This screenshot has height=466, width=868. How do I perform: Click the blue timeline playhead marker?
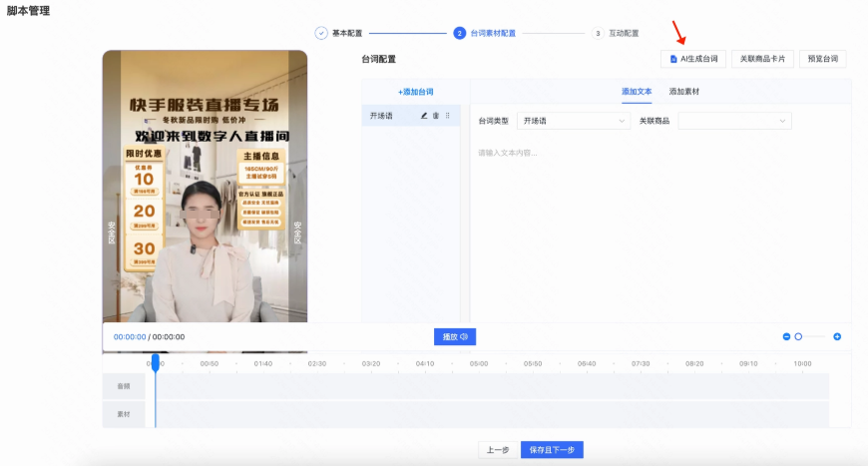coord(156,363)
